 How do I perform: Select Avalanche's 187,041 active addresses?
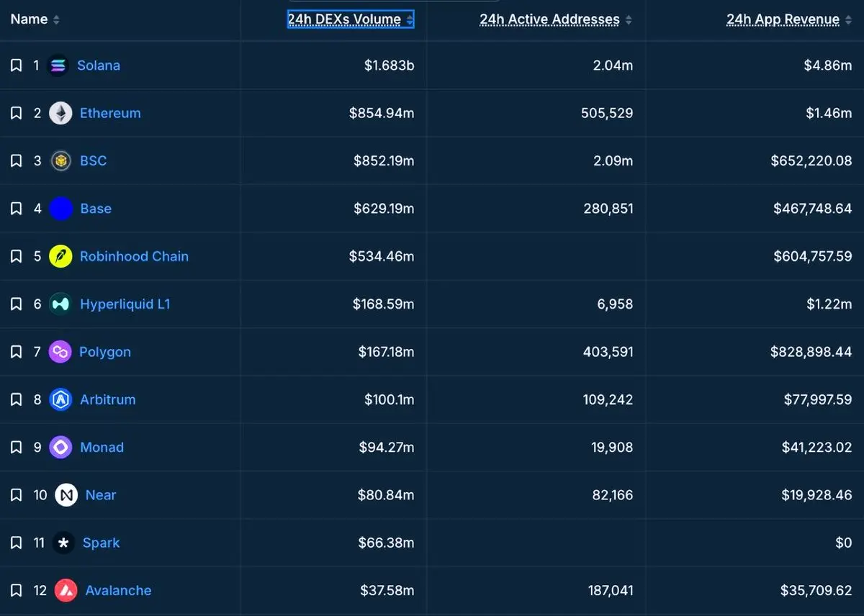pos(611,591)
